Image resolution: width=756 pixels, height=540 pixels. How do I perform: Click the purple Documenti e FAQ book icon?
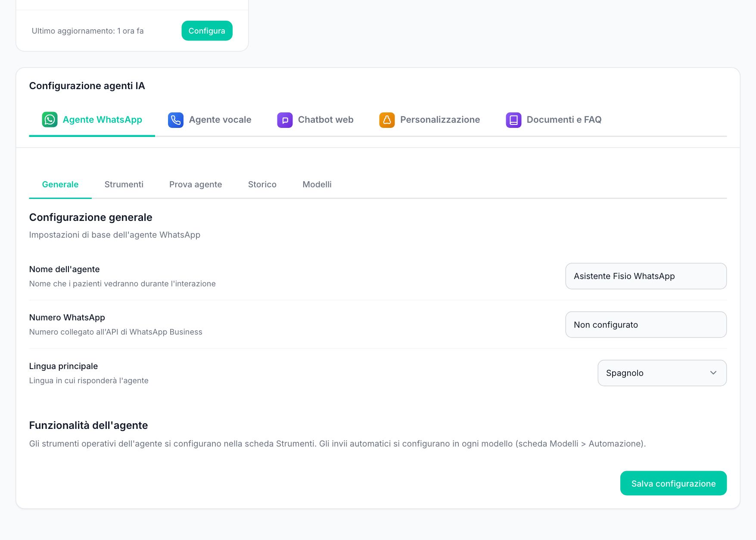point(513,120)
